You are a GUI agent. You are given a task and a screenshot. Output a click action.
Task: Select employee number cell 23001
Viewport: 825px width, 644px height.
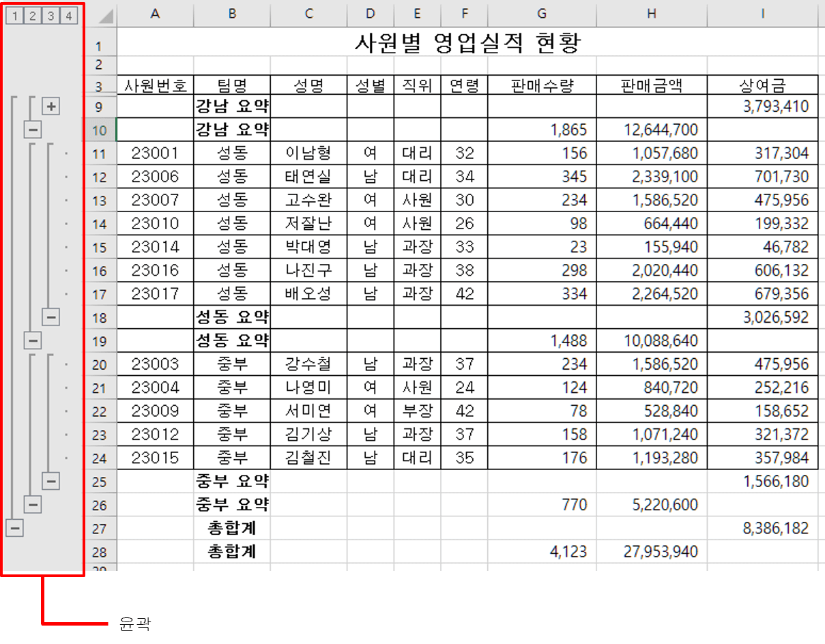coord(155,153)
